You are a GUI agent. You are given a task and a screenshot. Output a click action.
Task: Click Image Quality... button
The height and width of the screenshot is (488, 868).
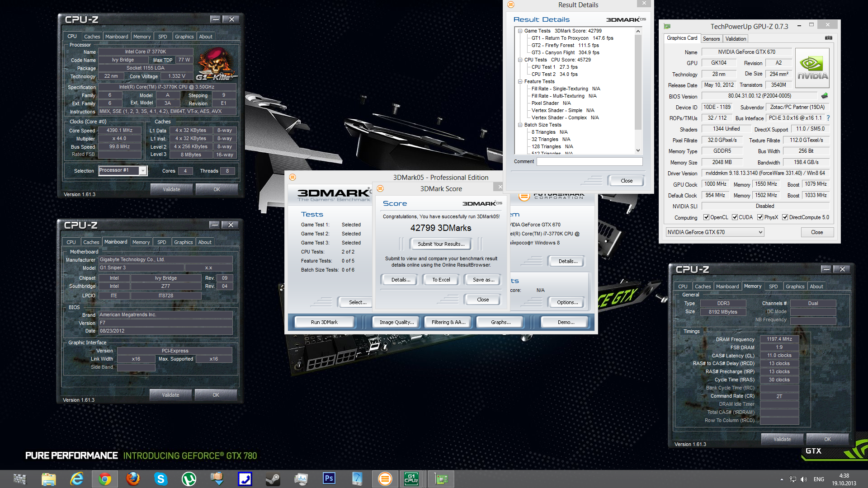click(396, 322)
